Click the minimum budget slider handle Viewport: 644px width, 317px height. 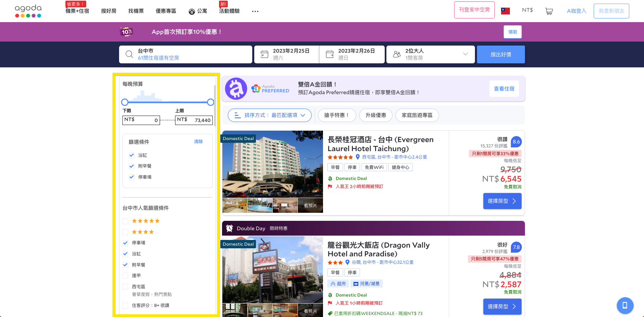coord(125,102)
